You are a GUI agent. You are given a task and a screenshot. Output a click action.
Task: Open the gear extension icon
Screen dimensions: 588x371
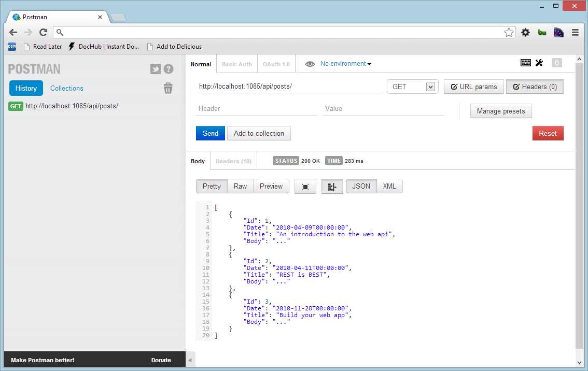click(x=525, y=33)
